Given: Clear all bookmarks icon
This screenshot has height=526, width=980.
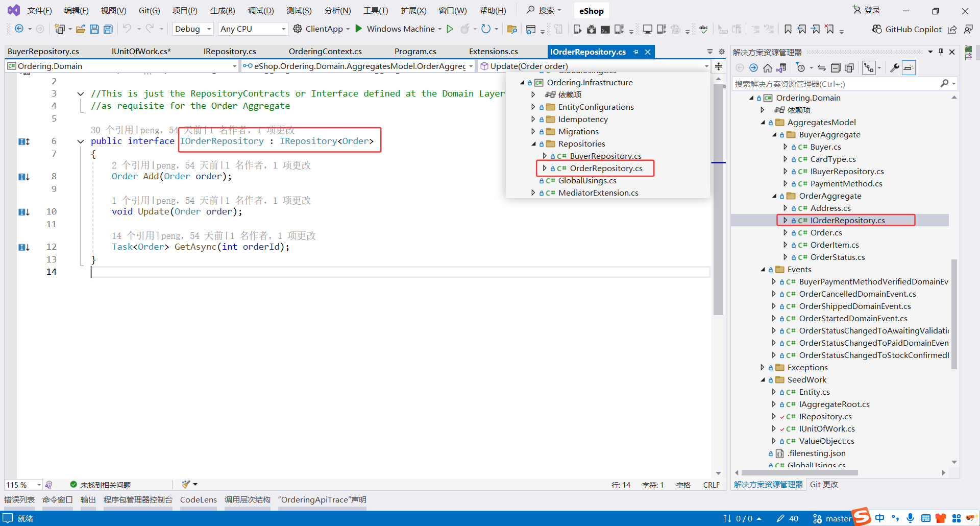Looking at the screenshot, I should pyautogui.click(x=830, y=29).
